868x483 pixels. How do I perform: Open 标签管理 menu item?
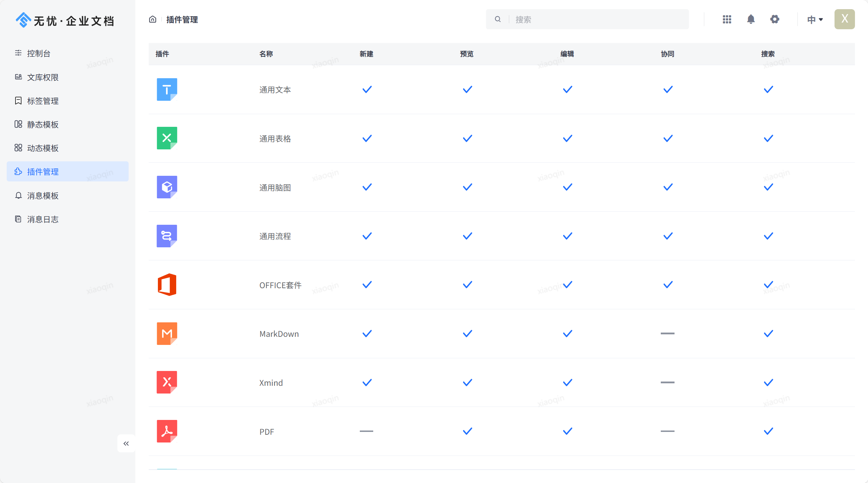[x=68, y=101]
